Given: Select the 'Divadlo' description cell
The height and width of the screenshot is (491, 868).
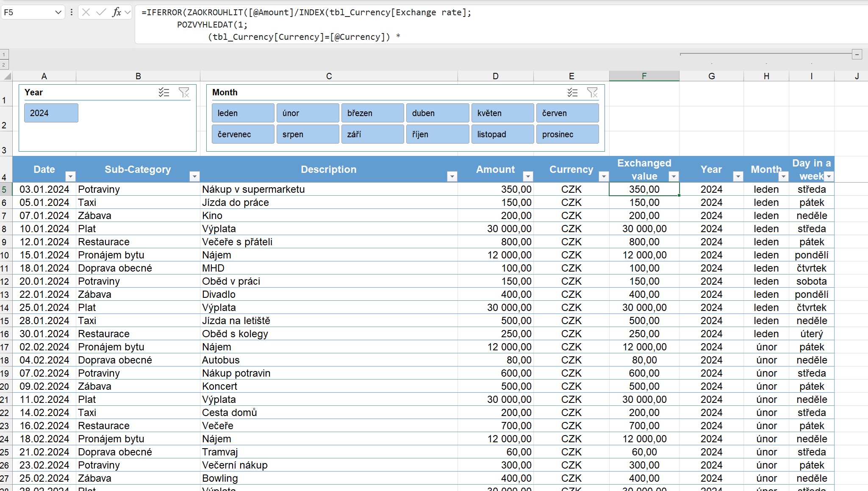Looking at the screenshot, I should click(329, 294).
